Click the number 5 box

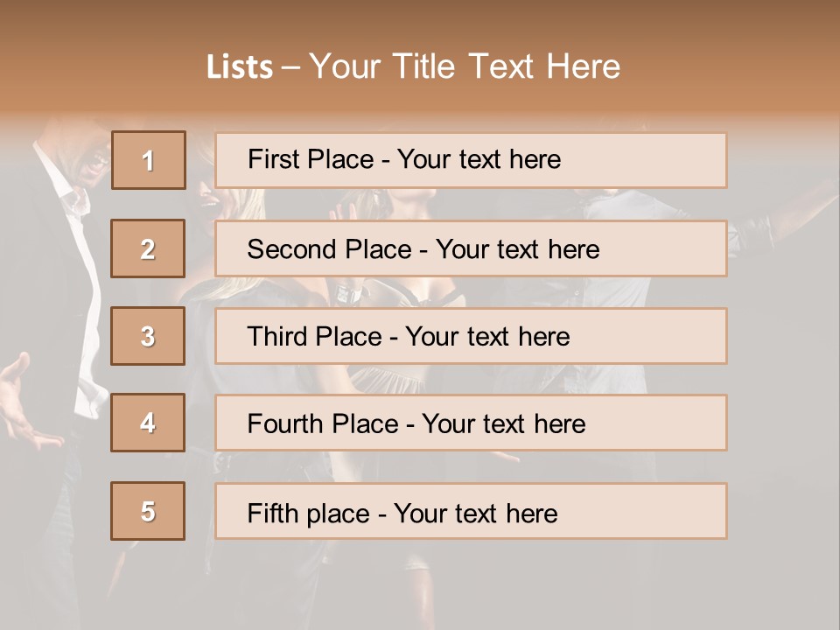(148, 511)
